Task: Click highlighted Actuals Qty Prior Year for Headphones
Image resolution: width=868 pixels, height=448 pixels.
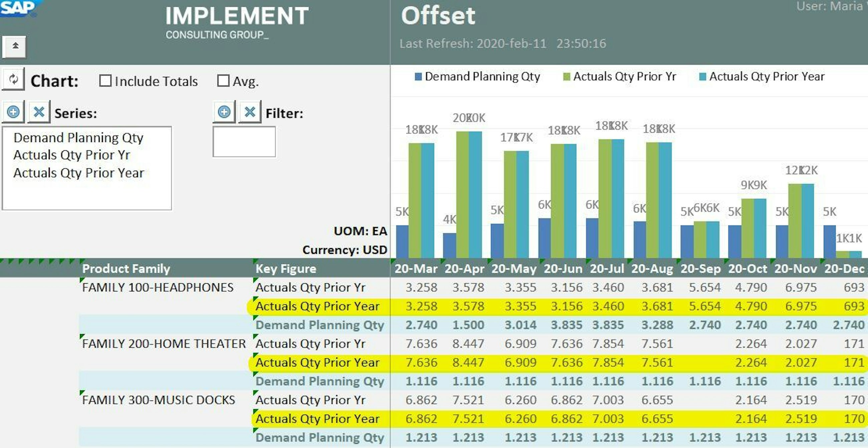Action: 317,306
